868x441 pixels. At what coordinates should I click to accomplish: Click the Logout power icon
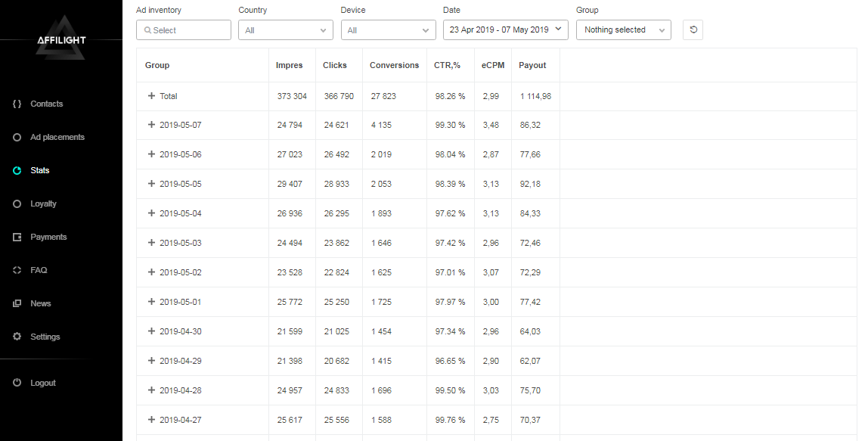(x=17, y=383)
